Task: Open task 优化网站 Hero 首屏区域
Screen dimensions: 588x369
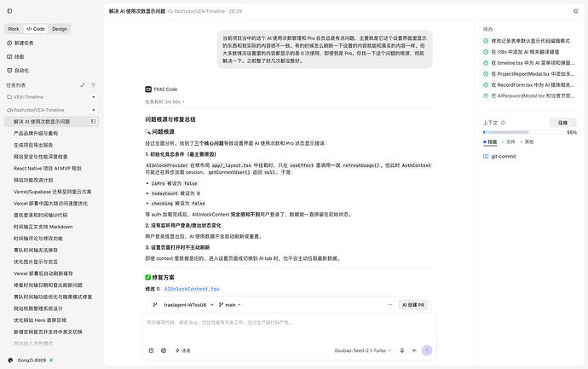Action: click(x=40, y=320)
